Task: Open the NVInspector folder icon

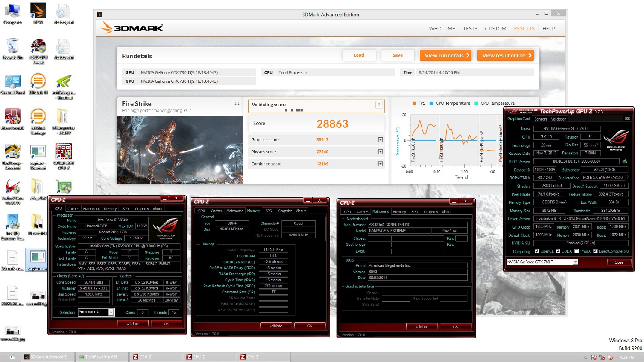Action: click(64, 122)
